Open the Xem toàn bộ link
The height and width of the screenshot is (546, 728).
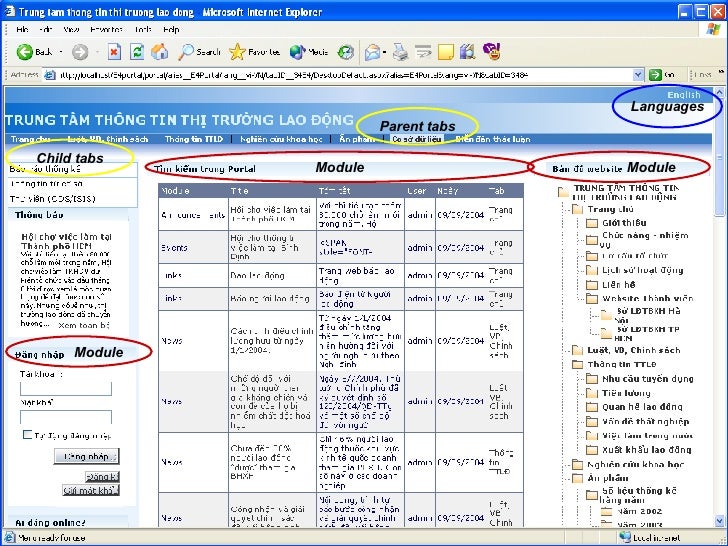point(84,325)
